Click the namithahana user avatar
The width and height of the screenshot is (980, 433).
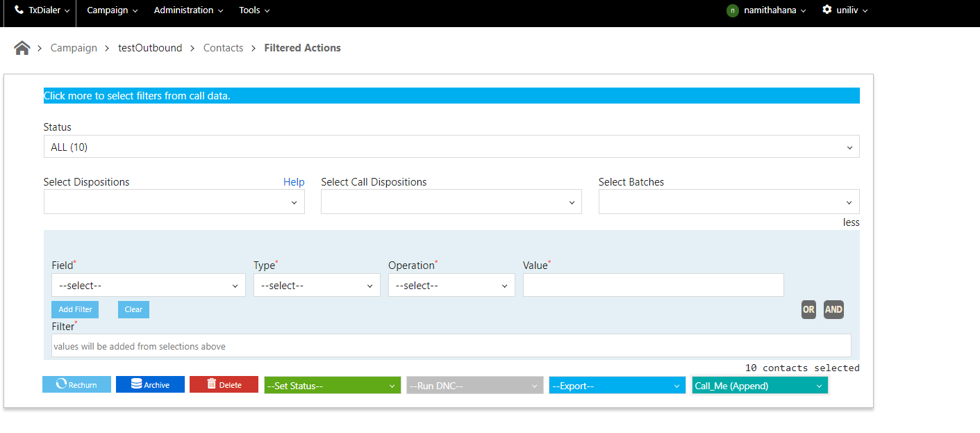point(732,10)
